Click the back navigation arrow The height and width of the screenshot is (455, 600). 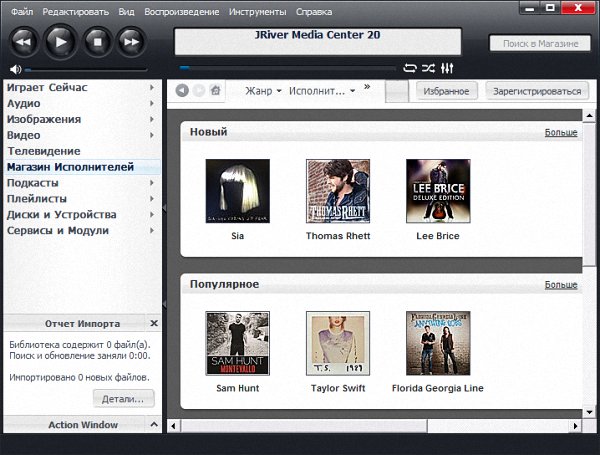tap(182, 91)
